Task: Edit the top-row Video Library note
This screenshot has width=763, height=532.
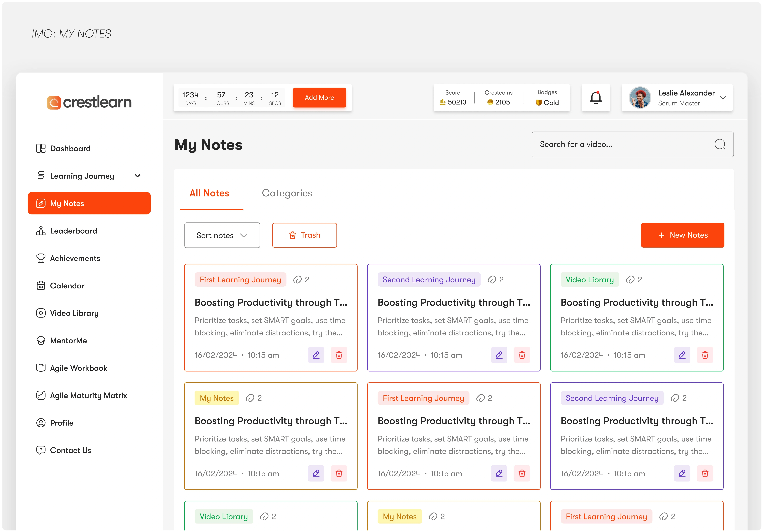Action: click(682, 355)
